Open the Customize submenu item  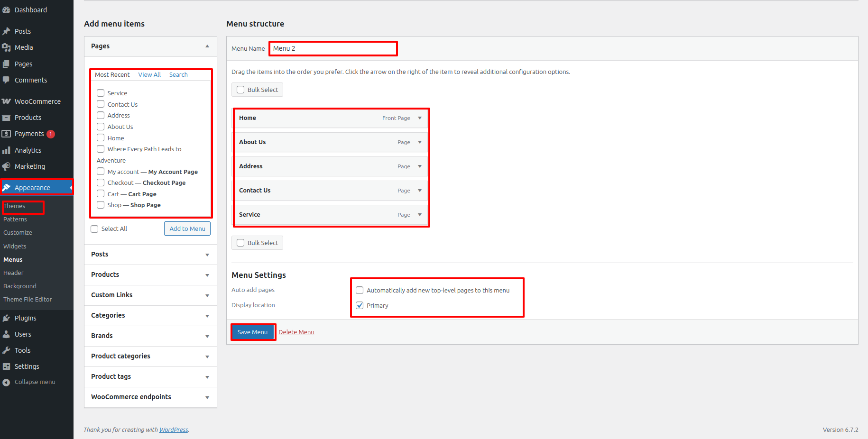pos(18,233)
